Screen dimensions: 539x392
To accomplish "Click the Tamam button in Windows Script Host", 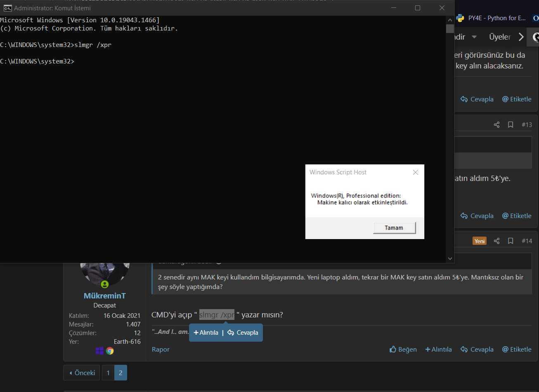I will click(x=394, y=228).
